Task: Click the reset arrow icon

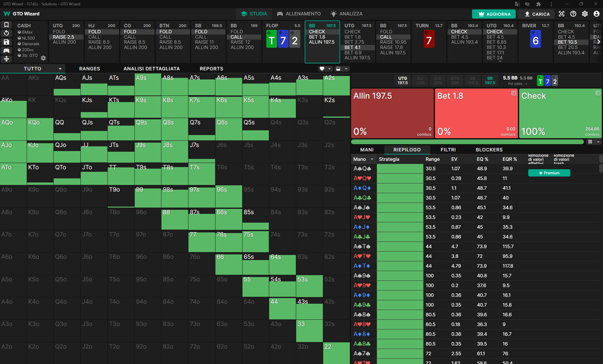Action: click(6, 33)
